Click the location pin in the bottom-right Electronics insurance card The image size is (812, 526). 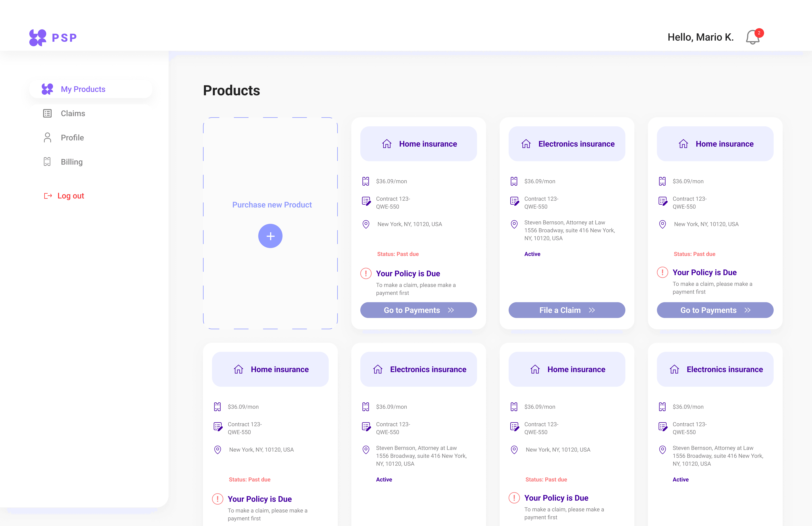(x=663, y=450)
